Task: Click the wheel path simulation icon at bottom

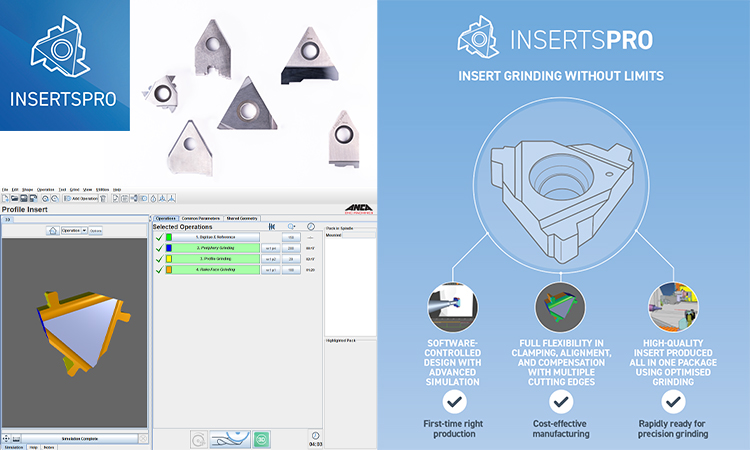Action: 228,438
